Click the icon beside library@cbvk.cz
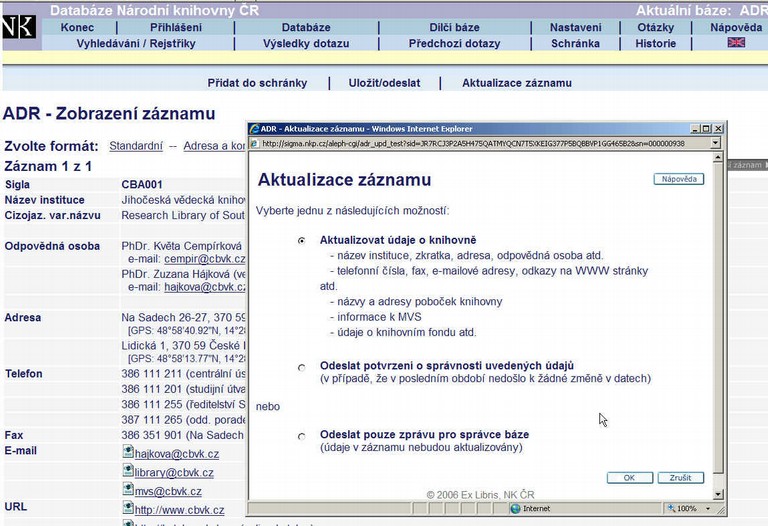768x526 pixels. click(x=128, y=471)
